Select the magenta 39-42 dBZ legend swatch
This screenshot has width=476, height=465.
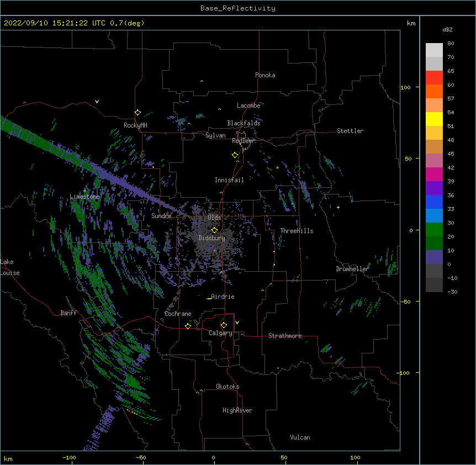(x=434, y=174)
